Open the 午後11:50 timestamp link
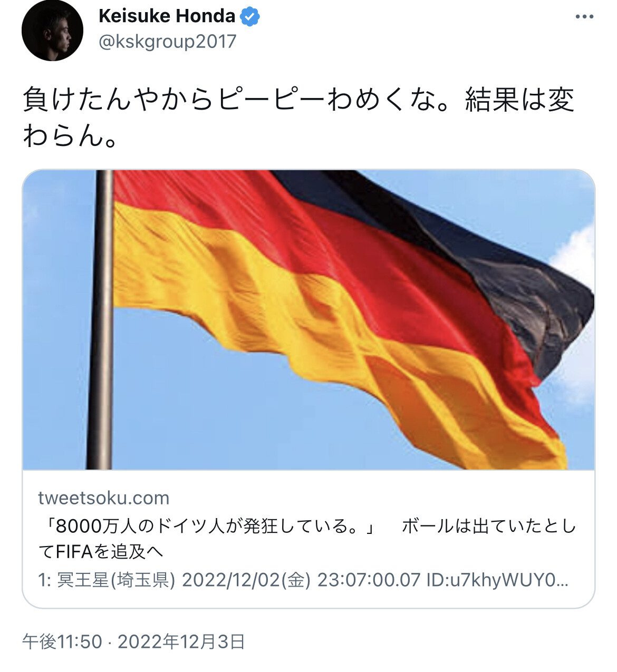Image resolution: width=617 pixels, height=672 pixels. click(62, 641)
